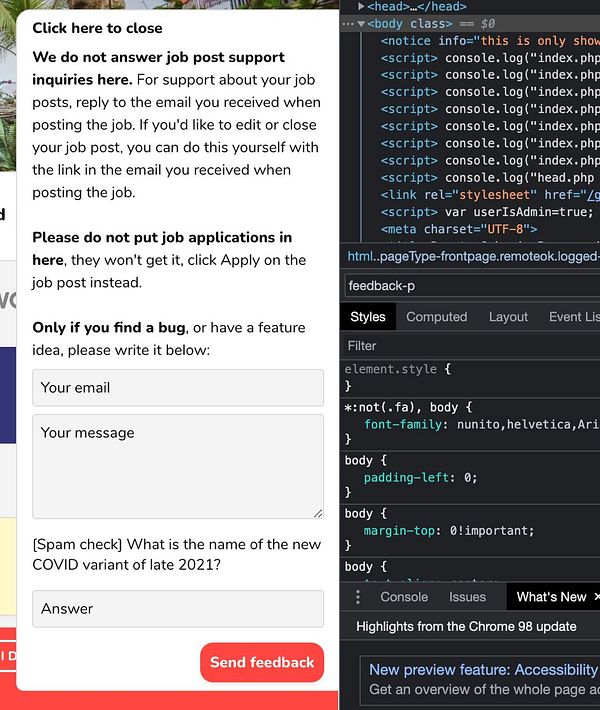This screenshot has width=600, height=710.
Task: Click the 'Click here to close' text
Action: click(97, 29)
